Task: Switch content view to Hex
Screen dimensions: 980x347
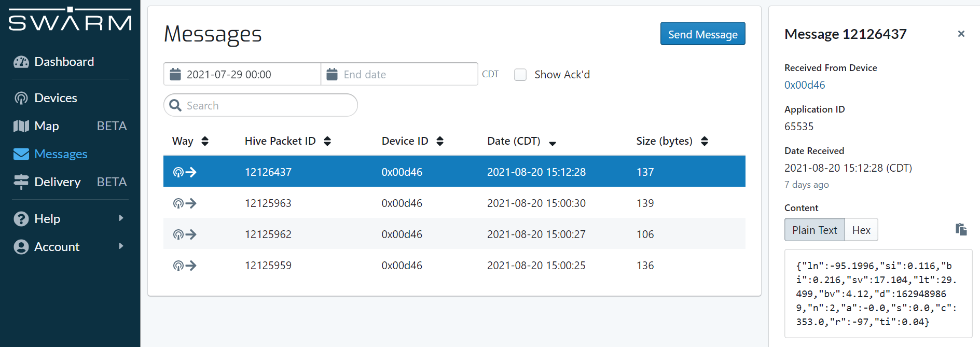Action: 861,230
